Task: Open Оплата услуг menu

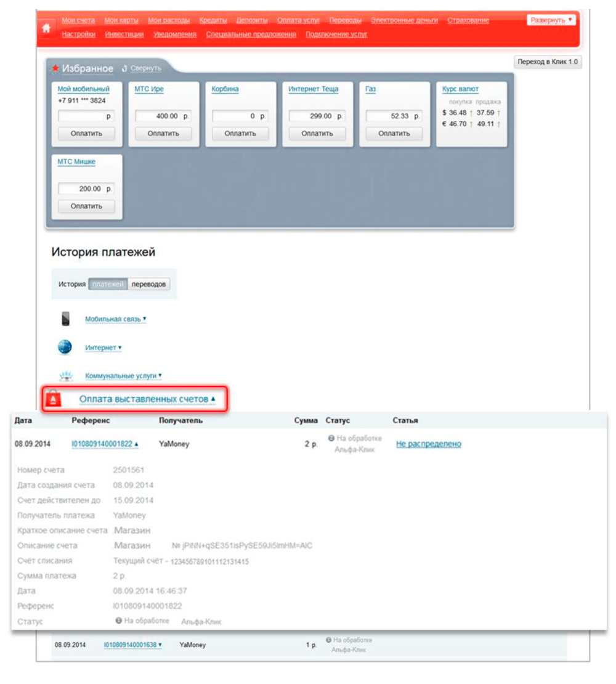Action: [299, 20]
